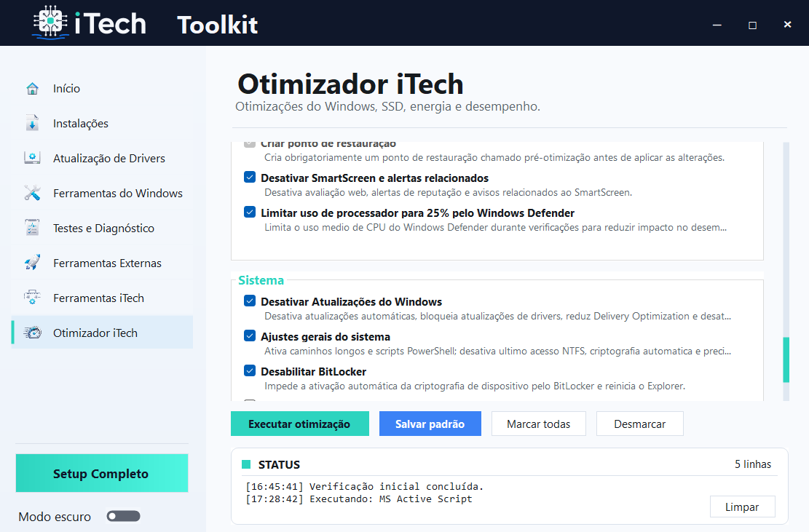Click the wrench icon for Ferramentas do Windows
This screenshot has width=809, height=532.
32,194
